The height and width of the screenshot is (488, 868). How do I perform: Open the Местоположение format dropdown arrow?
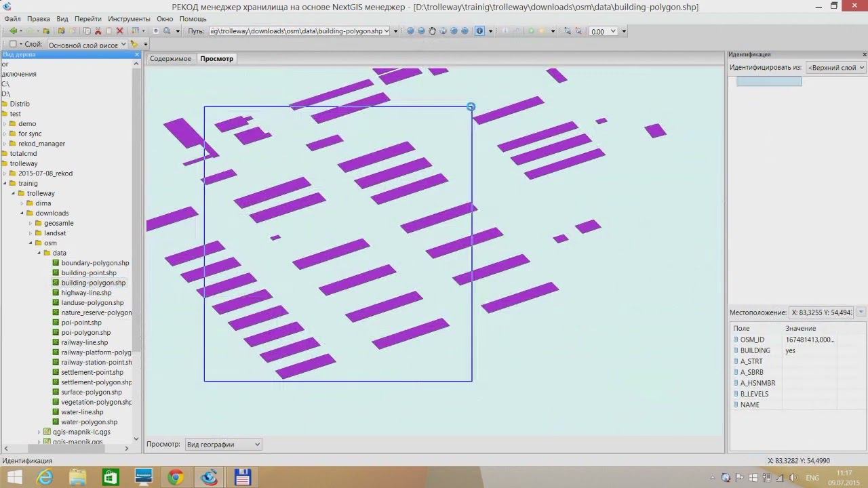click(x=861, y=312)
